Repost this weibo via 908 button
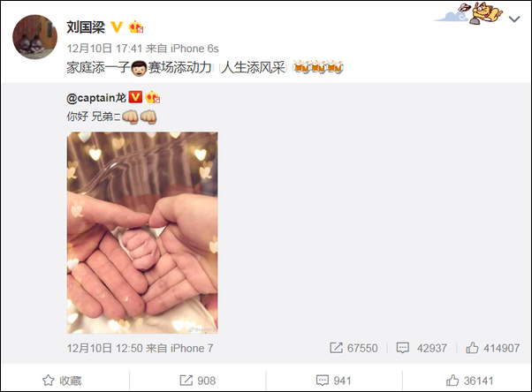Image resolution: width=532 pixels, height=392 pixels. point(197,381)
